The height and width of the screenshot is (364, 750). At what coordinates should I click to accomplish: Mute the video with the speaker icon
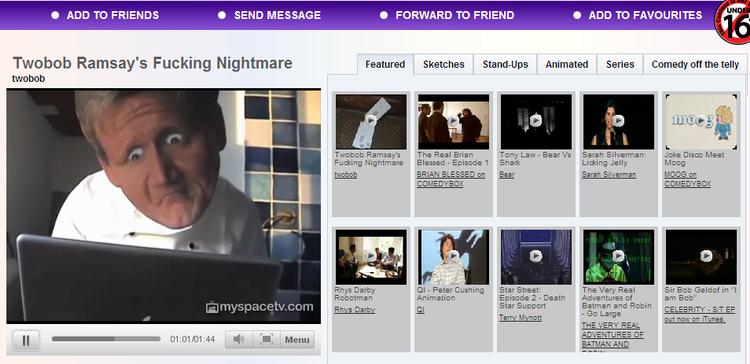point(239,340)
